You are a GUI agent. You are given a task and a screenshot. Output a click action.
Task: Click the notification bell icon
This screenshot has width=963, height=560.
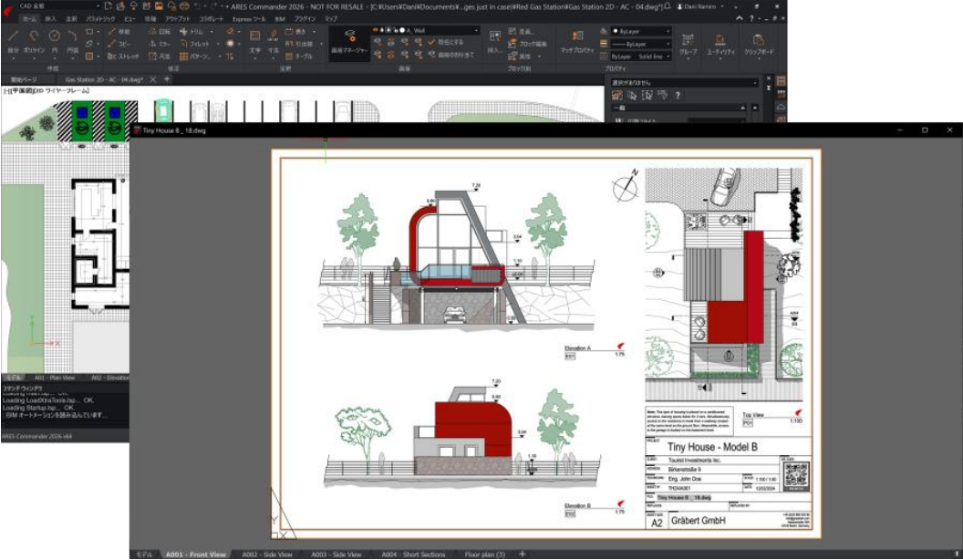tap(668, 5)
